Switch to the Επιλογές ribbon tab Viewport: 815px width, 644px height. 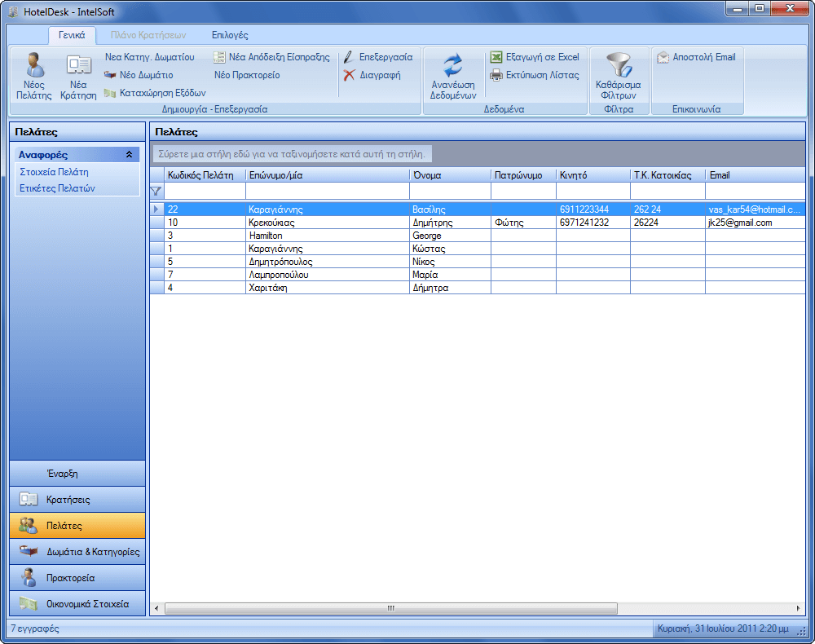230,35
